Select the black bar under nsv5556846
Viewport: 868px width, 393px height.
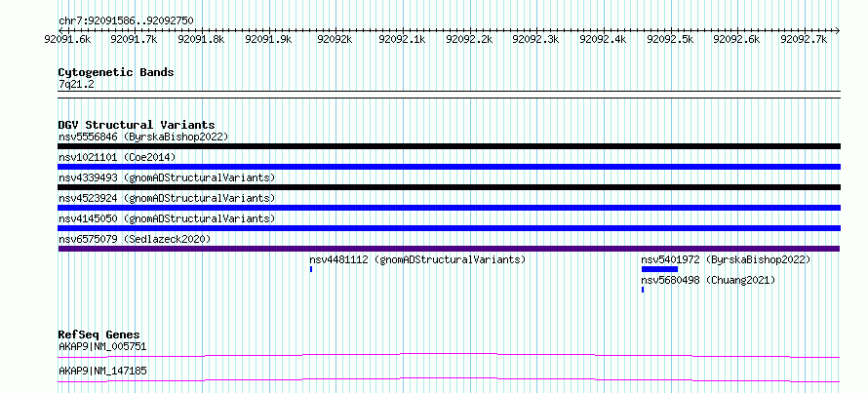point(450,146)
